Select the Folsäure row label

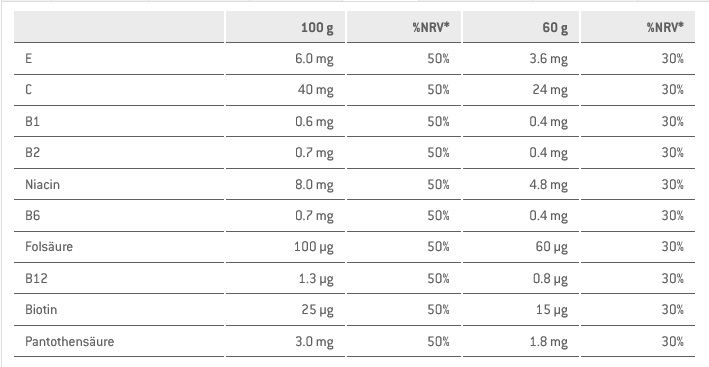(49, 247)
